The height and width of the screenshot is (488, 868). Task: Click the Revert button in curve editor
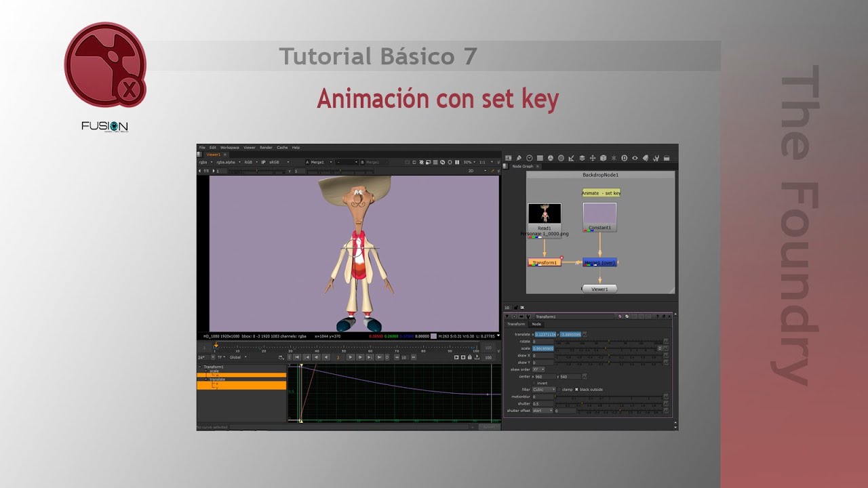tap(488, 427)
